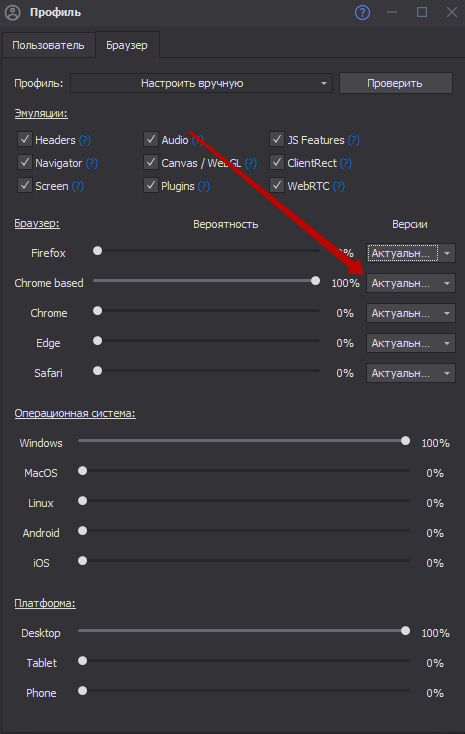Show the WebRTC help hint

click(339, 186)
